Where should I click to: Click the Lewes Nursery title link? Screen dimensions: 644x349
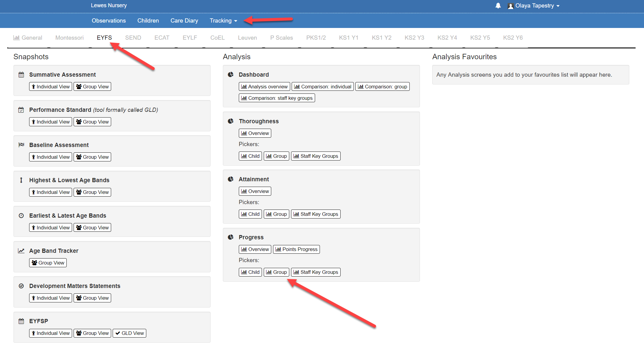pos(109,5)
